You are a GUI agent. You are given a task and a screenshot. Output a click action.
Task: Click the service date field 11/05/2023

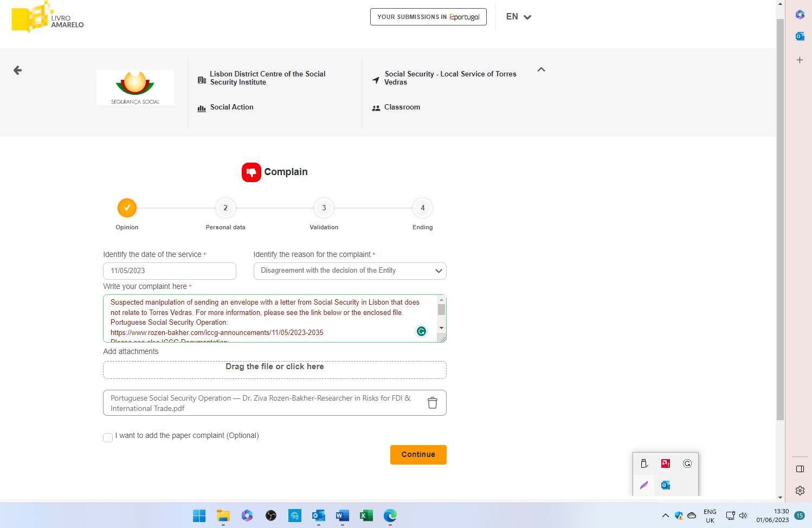point(170,271)
